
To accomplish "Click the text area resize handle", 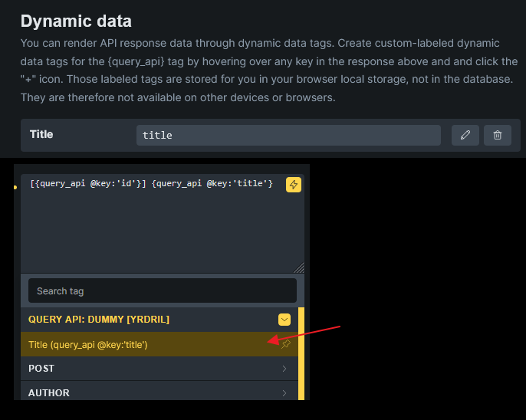I will (x=299, y=268).
